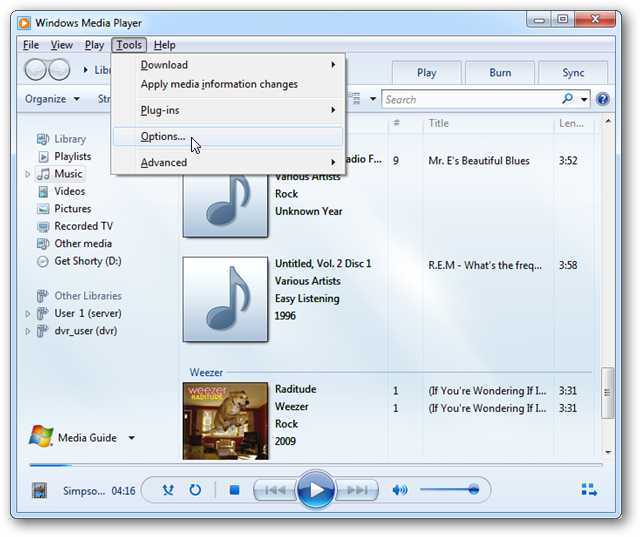The image size is (640, 537).
Task: Click the Media Guide Windows logo
Action: [41, 436]
